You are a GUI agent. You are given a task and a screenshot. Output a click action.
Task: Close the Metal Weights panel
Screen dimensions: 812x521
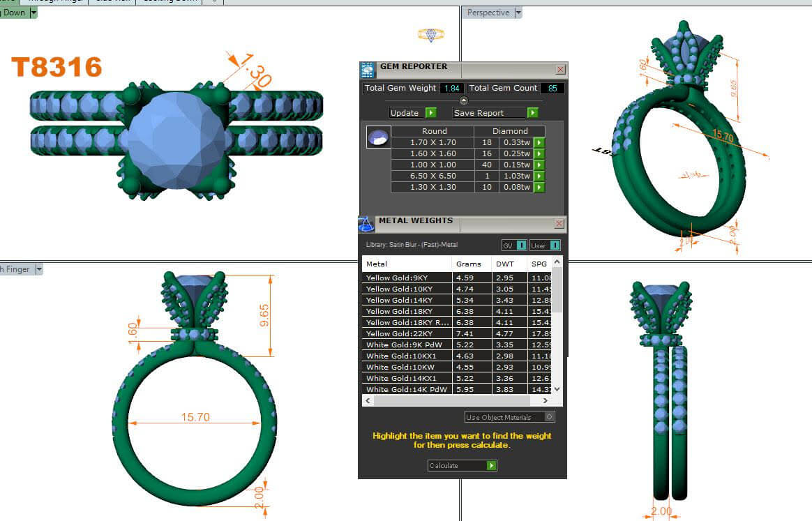pyautogui.click(x=559, y=223)
